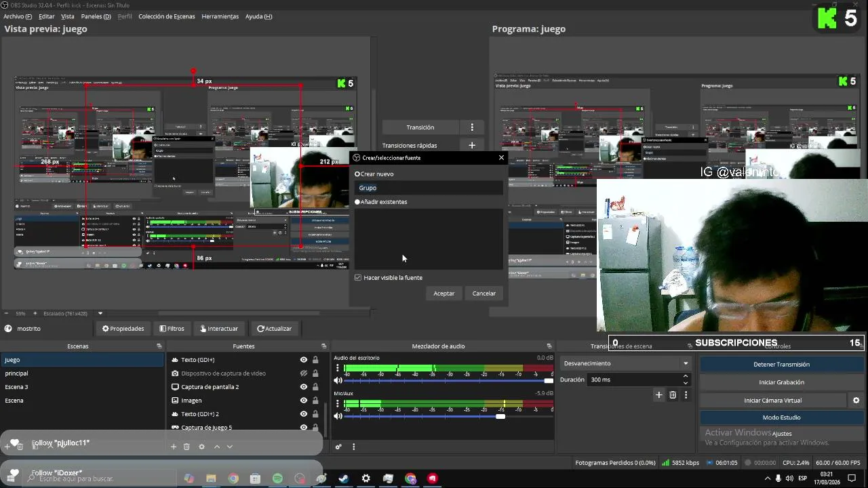
Task: Open the Desvanecimiento transition dropdown
Action: coord(626,363)
